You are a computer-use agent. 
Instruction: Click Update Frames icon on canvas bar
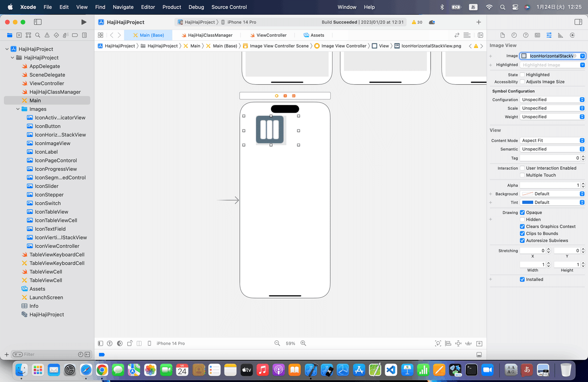point(438,343)
